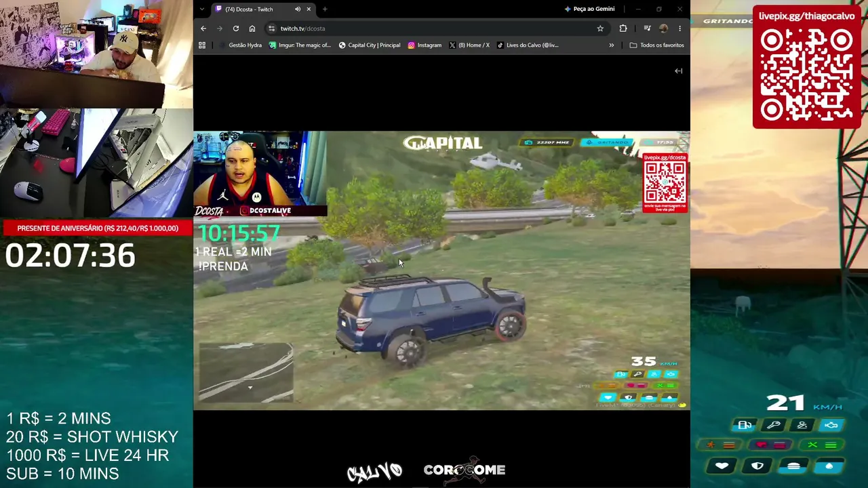Click the 02:07:36 countdown timer

point(71,256)
